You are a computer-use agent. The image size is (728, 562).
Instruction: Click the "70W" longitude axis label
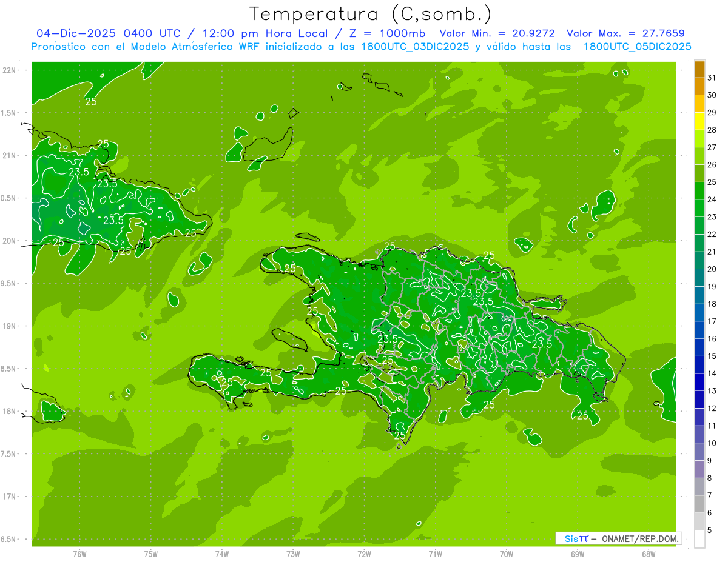pos(507,554)
